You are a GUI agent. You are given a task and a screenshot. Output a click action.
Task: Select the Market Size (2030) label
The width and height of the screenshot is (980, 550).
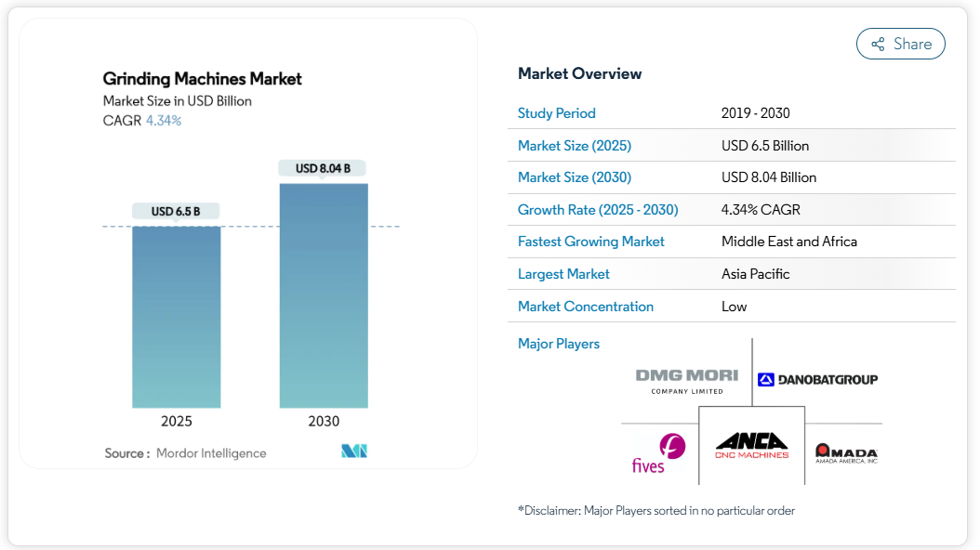(x=575, y=177)
